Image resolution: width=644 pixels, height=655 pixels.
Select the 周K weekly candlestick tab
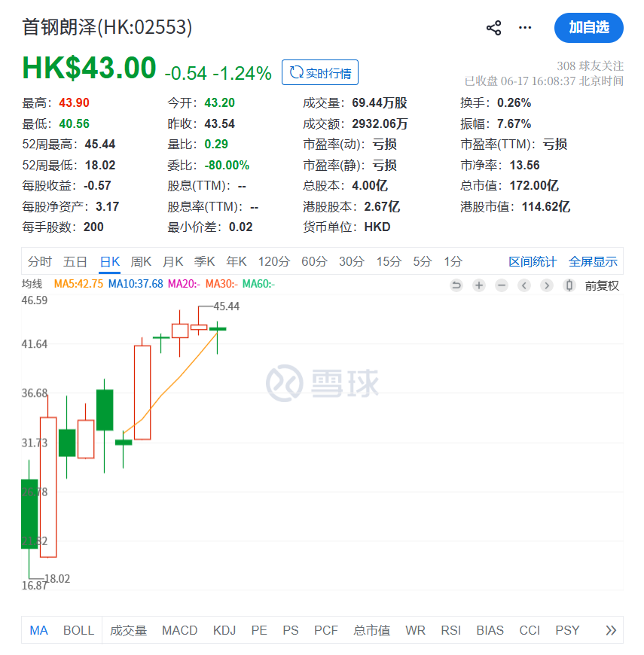coord(141,261)
